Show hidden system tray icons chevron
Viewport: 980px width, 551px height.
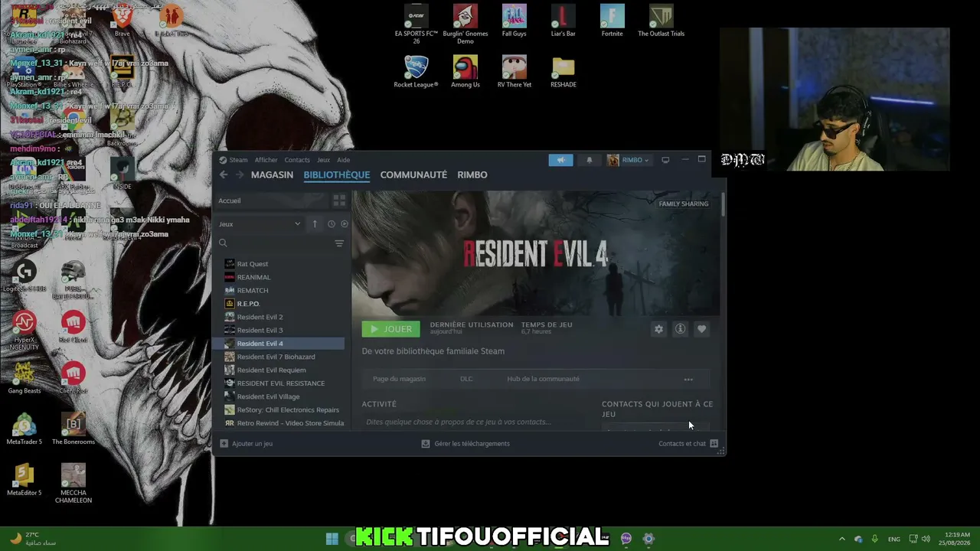(842, 539)
